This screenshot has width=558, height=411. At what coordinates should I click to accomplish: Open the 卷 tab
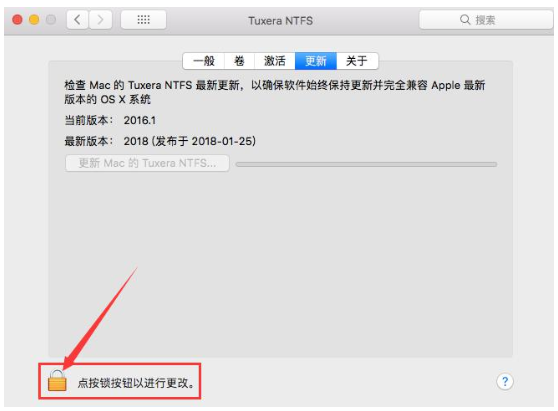click(239, 61)
